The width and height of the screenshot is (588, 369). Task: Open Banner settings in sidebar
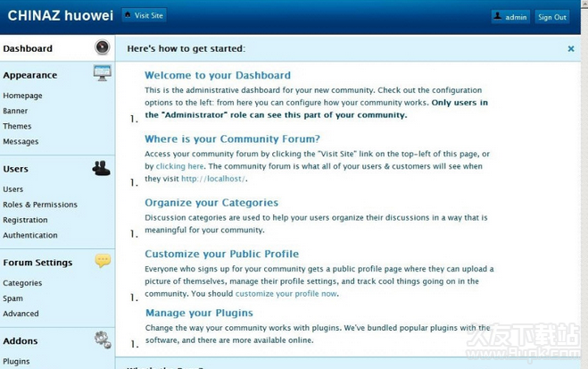[15, 111]
